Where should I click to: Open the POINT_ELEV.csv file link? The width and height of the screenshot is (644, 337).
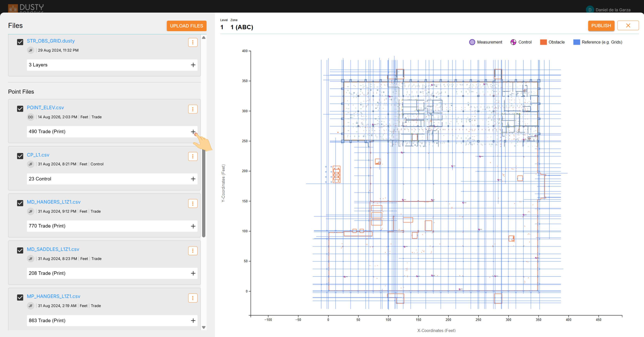point(45,107)
